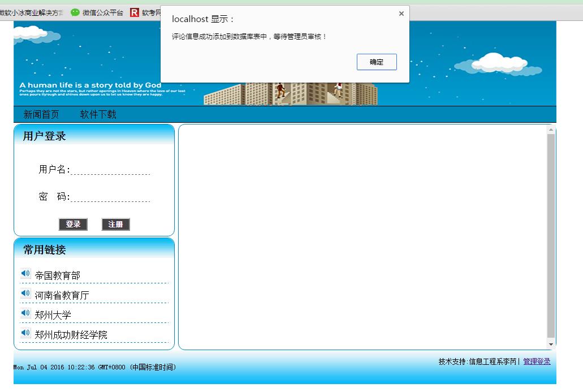Open the 软考网 bookmark with red R icon

[x=135, y=11]
